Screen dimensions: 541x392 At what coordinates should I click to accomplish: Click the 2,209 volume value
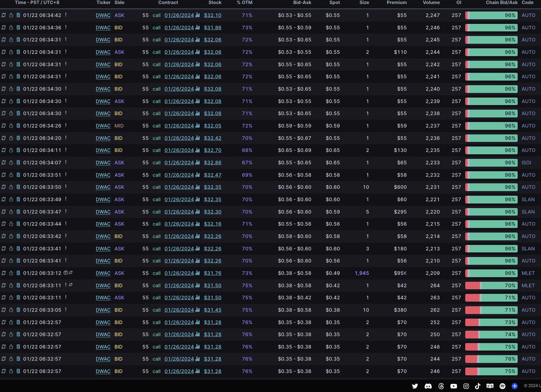click(x=433, y=273)
